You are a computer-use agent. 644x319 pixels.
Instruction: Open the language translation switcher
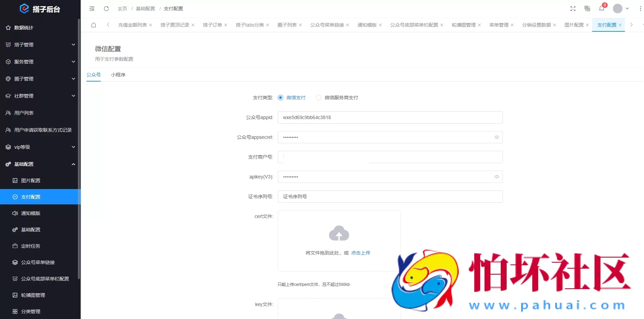click(588, 9)
